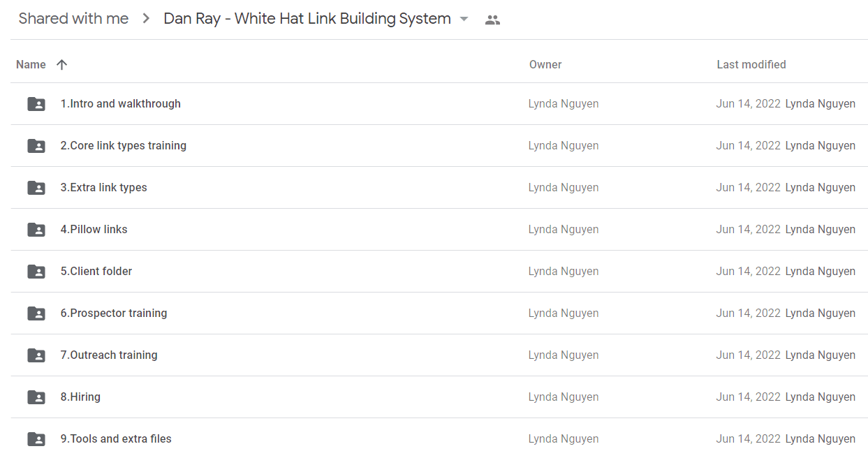
Task: Toggle the sort direction arrow next to Name
Action: 61,64
